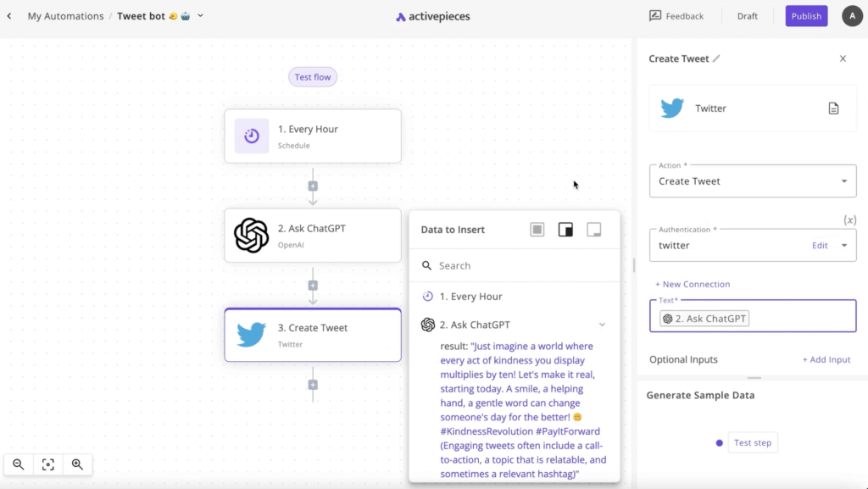The image size is (868, 489).
Task: Click the zoom in magnifier icon
Action: point(77,464)
